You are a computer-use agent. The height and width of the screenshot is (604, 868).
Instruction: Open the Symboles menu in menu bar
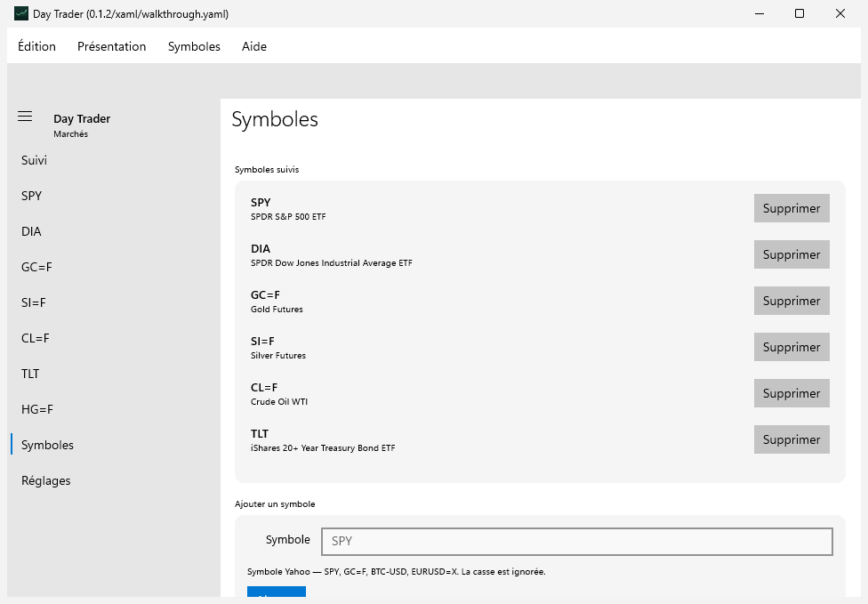tap(194, 46)
